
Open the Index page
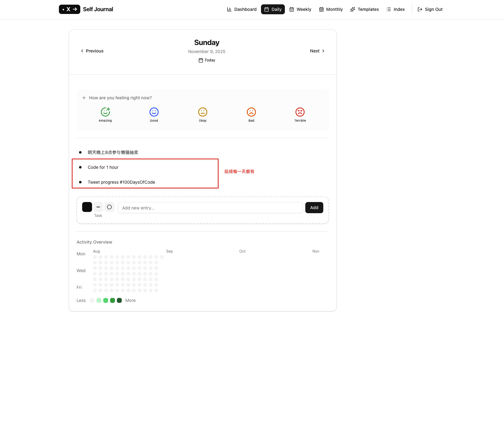pos(396,9)
